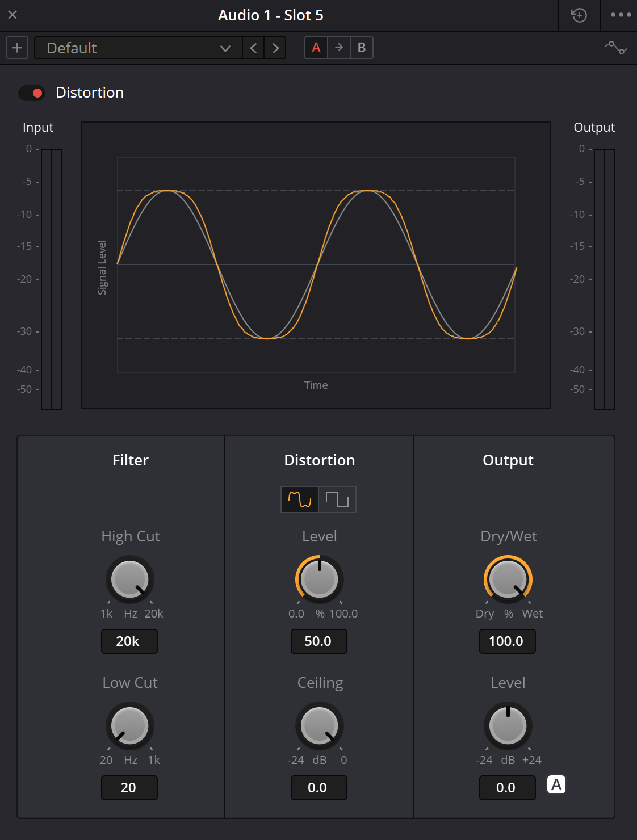
Task: Click the Dry/Wet knob
Action: coord(508,579)
